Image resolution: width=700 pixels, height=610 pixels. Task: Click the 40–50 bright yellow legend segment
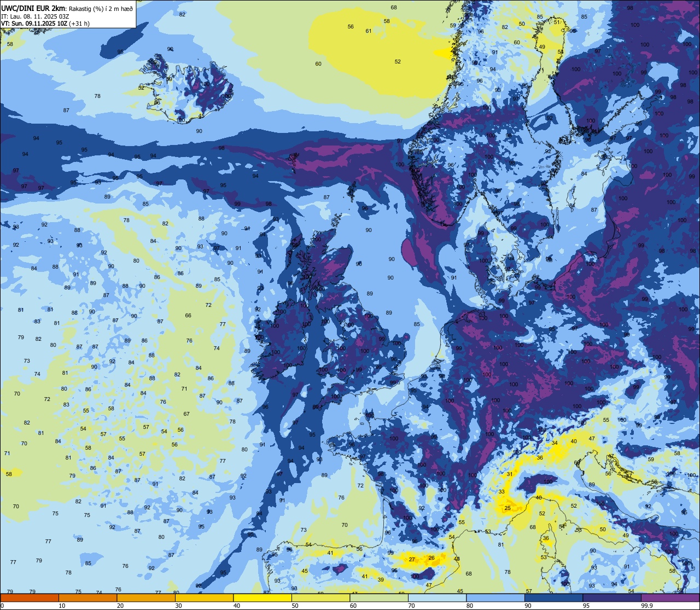point(262,597)
